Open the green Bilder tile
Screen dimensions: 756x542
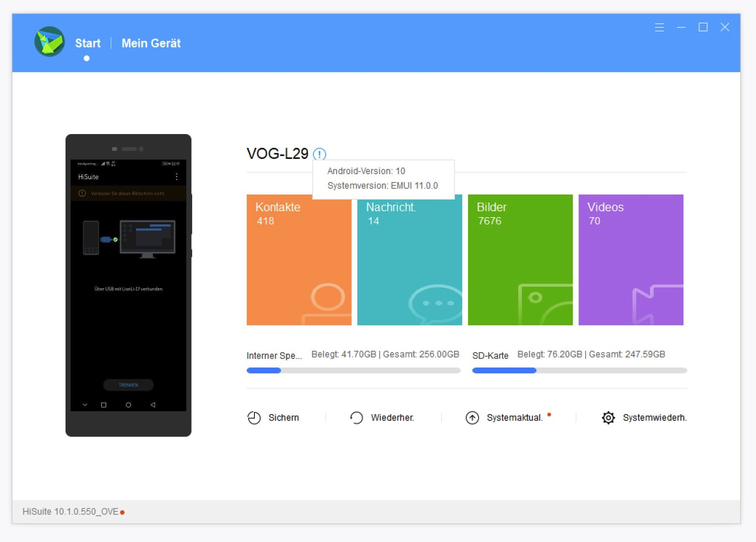click(520, 260)
